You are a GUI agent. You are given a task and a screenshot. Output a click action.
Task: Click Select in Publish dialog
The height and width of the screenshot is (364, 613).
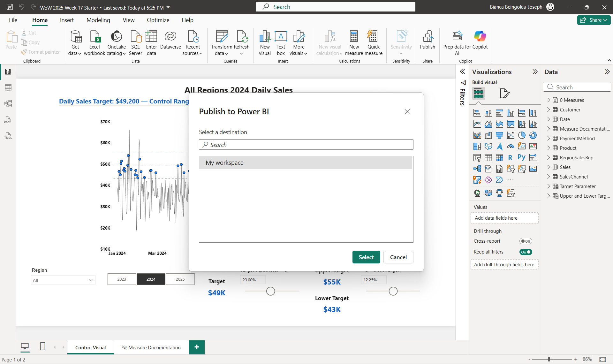pos(366,257)
